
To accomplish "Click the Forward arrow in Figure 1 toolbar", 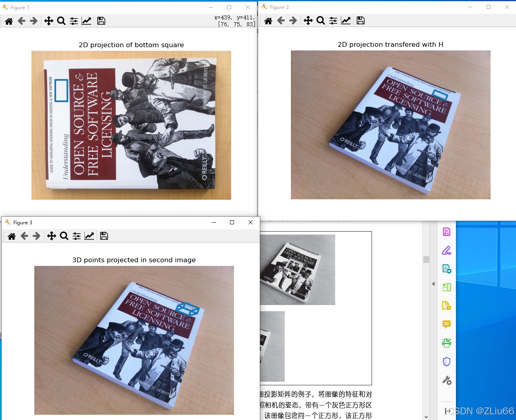I will click(34, 21).
